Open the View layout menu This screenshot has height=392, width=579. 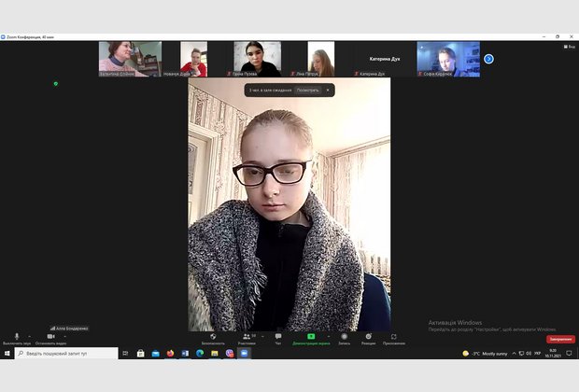coord(569,47)
